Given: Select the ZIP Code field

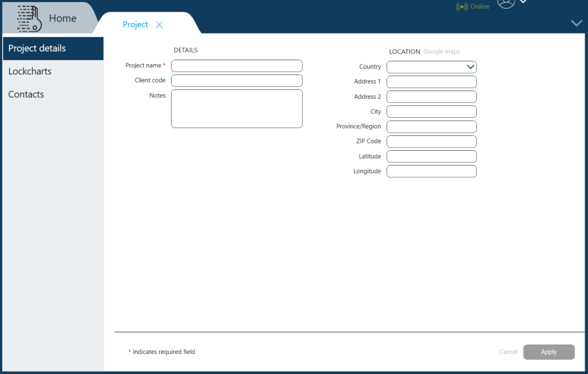Looking at the screenshot, I should [x=431, y=141].
